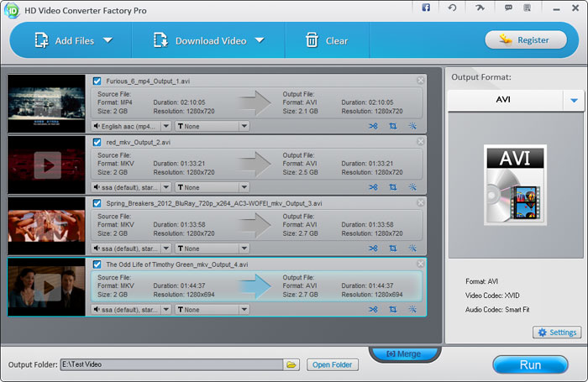The image size is (588, 382).
Task: Clip The Odd Life of Timothy Green video
Action: click(x=373, y=309)
